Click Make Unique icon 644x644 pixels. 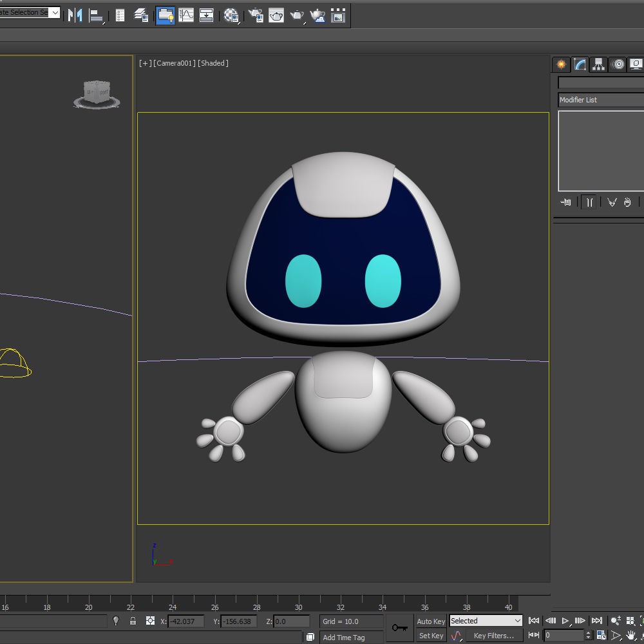[612, 202]
